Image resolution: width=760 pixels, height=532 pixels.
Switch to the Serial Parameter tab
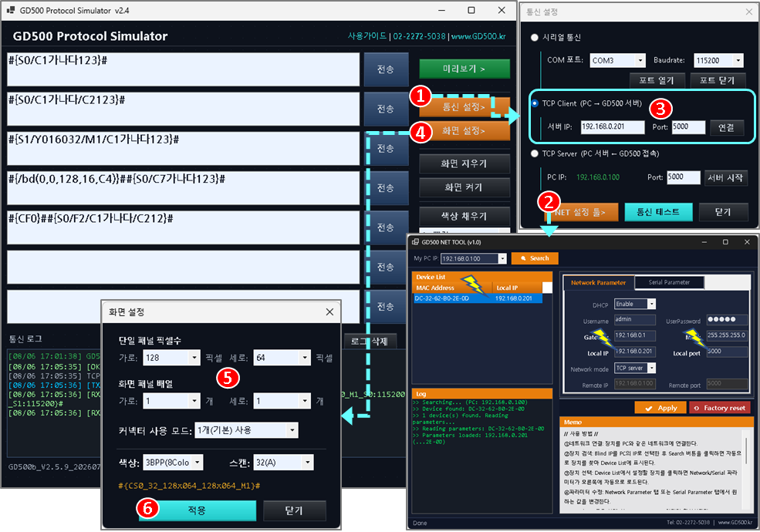(x=669, y=282)
